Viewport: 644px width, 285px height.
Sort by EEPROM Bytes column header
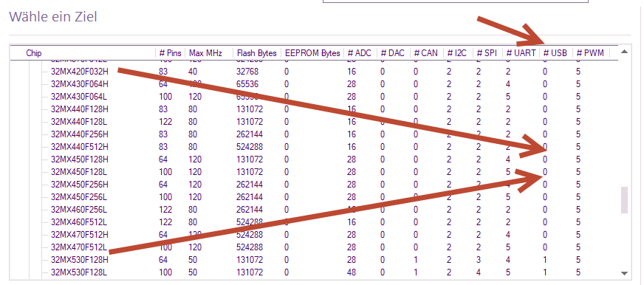point(312,53)
